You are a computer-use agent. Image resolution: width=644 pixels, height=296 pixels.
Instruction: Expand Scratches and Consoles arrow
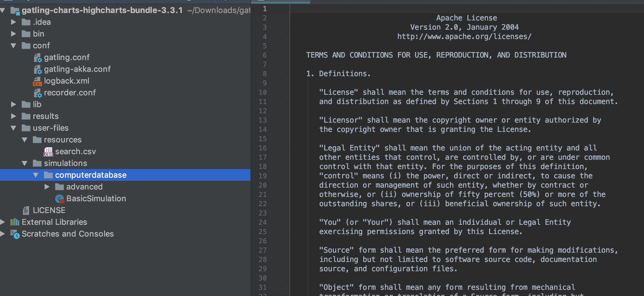click(2, 234)
